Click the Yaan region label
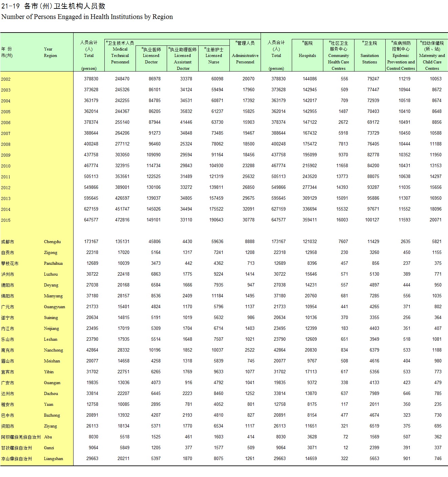This screenshot has width=448, height=477. coord(49,404)
